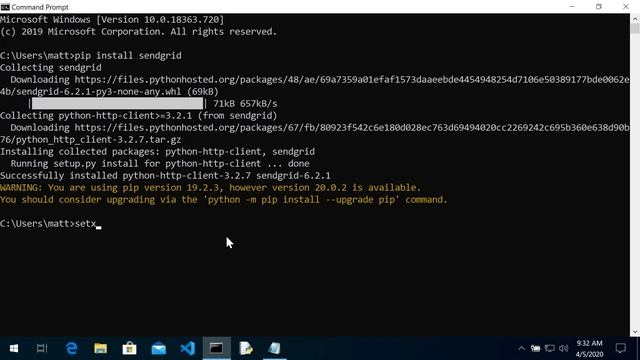The image size is (640, 360).
Task: Launch Microsoft Edge from the taskbar
Action: 71,348
